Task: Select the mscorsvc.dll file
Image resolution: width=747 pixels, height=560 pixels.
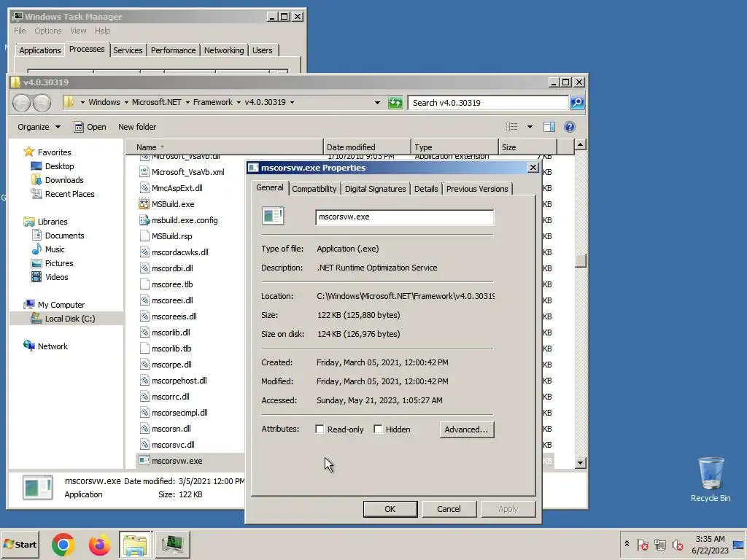Action: (173, 445)
